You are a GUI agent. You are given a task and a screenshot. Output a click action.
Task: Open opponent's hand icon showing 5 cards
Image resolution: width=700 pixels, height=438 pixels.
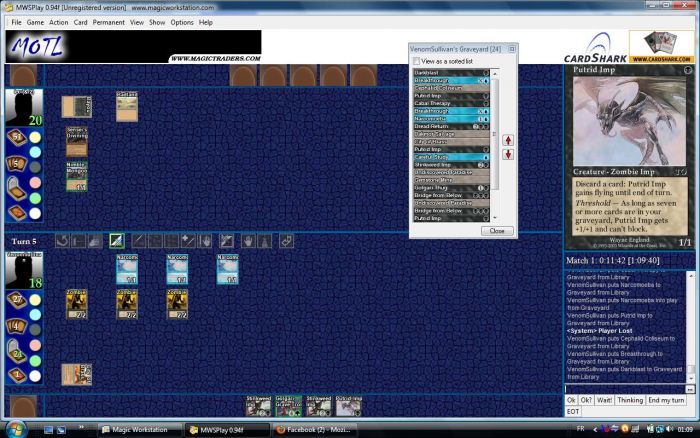[x=16, y=163]
